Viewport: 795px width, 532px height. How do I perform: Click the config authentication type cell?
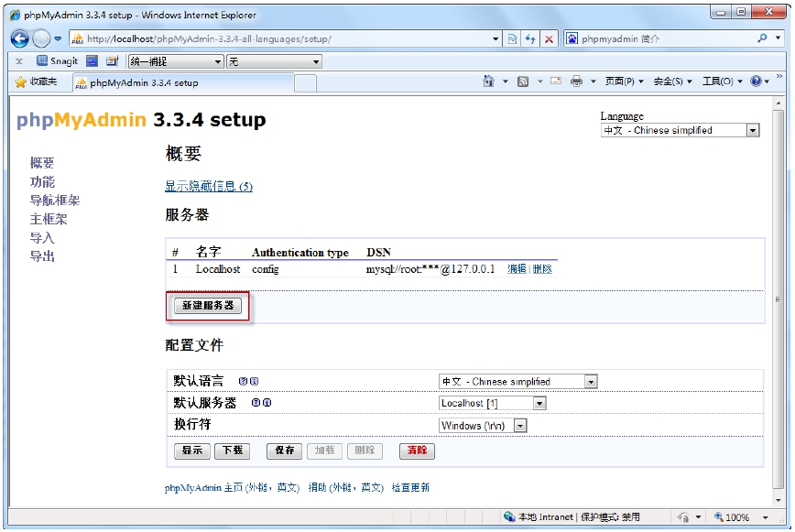click(266, 269)
